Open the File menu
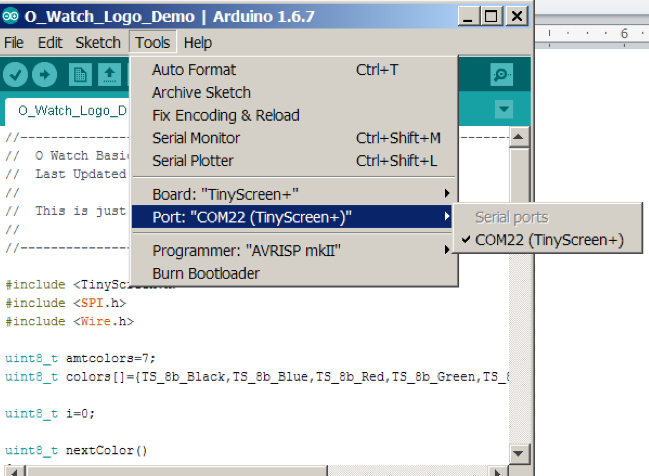This screenshot has height=476, width=649. click(14, 43)
